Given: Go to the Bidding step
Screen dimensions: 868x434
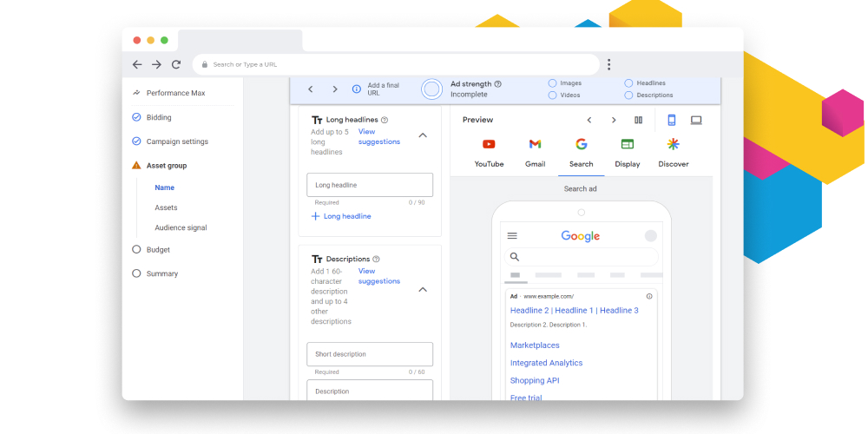Looking at the screenshot, I should click(159, 117).
